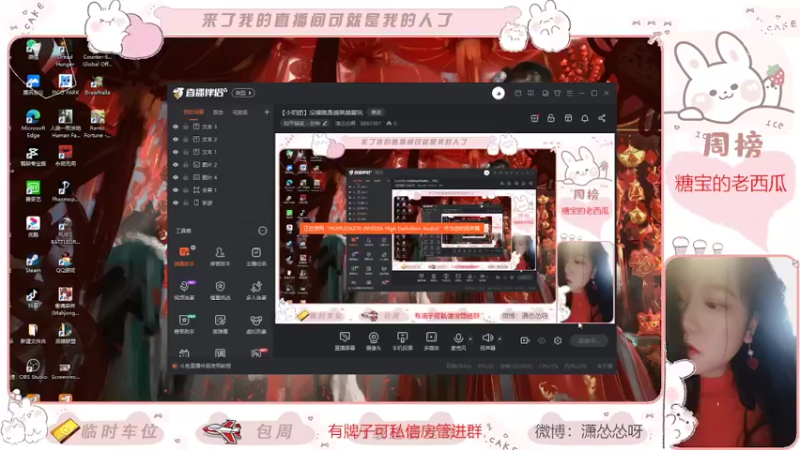
Task: Expand the microphone device dropdown arrow
Action: (470, 339)
